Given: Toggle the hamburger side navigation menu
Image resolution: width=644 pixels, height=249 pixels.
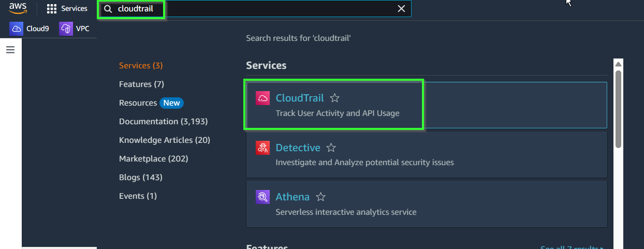Looking at the screenshot, I should click(10, 50).
